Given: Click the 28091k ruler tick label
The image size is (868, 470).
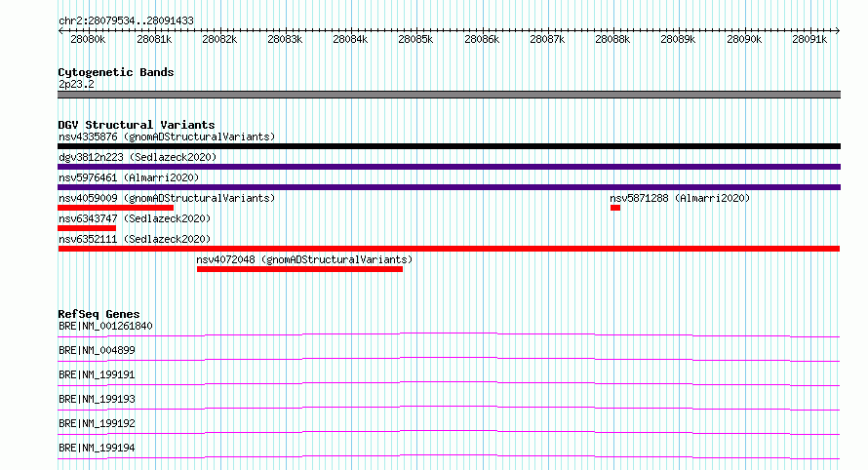Looking at the screenshot, I should pyautogui.click(x=809, y=39).
